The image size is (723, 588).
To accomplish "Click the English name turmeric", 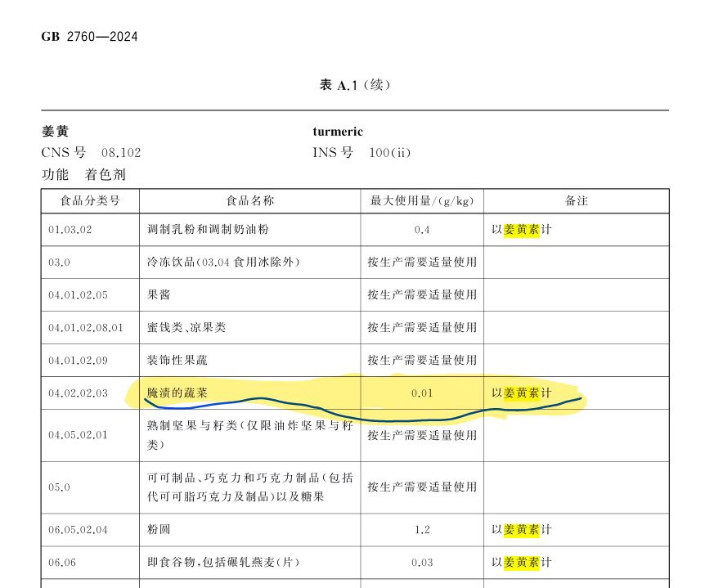I will [x=337, y=132].
